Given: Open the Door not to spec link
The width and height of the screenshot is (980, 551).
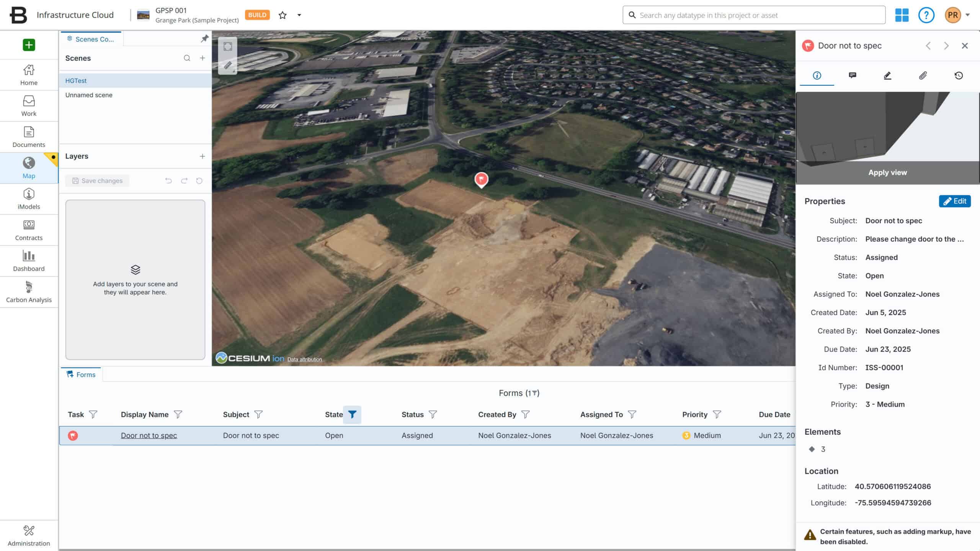Looking at the screenshot, I should pos(149,435).
